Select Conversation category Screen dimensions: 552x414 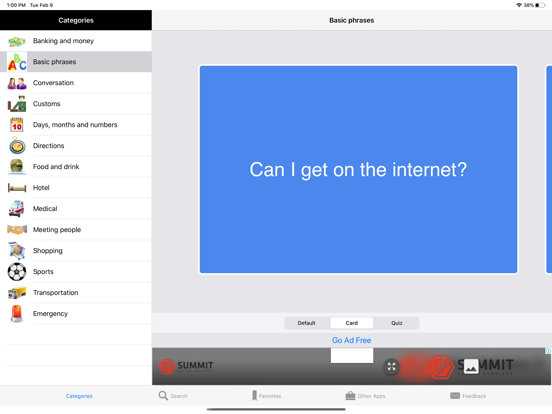(x=76, y=83)
